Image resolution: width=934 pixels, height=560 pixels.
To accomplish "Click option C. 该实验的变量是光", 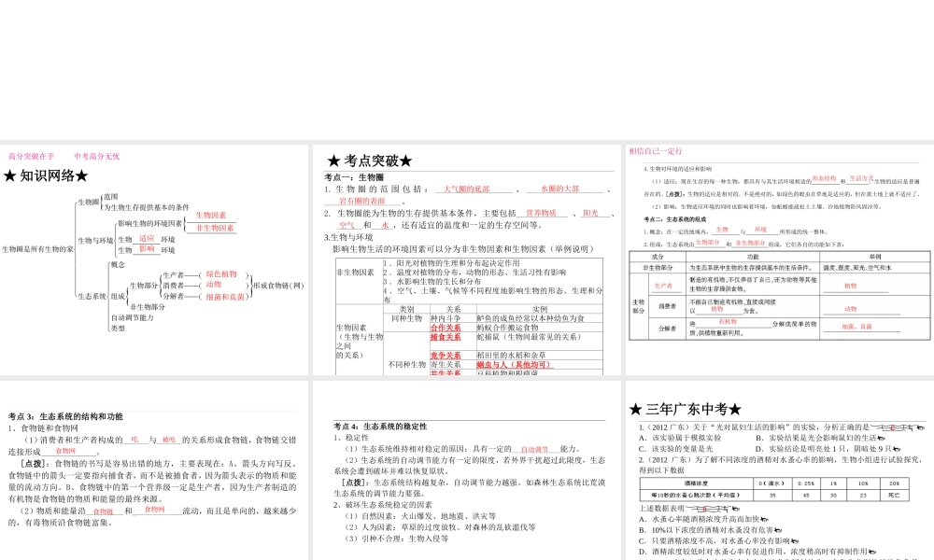I will coord(675,449).
